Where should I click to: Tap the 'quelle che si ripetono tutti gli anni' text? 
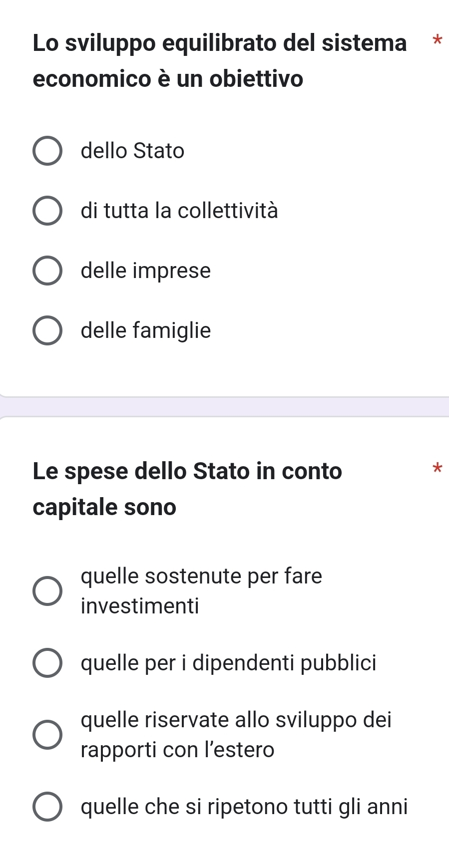click(244, 807)
